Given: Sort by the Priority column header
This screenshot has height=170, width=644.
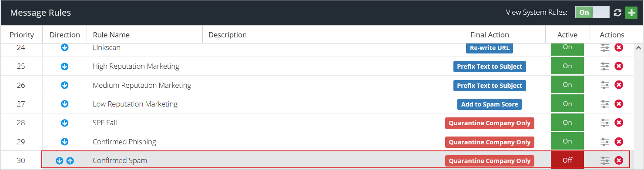Looking at the screenshot, I should (x=22, y=35).
